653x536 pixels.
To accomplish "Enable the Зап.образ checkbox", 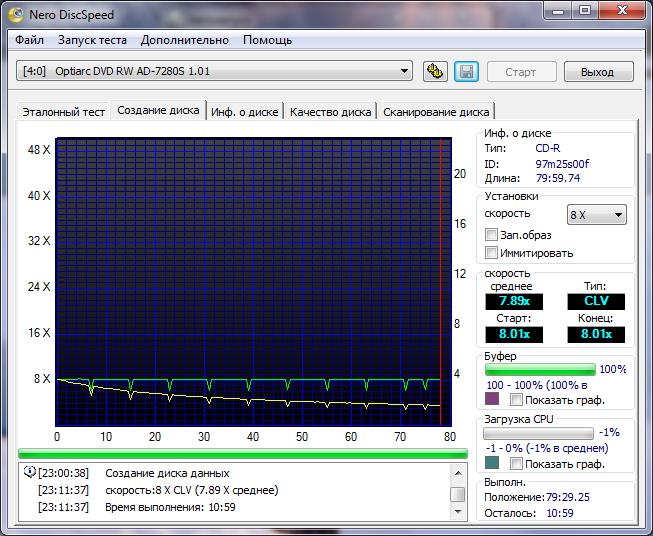I will coord(491,234).
